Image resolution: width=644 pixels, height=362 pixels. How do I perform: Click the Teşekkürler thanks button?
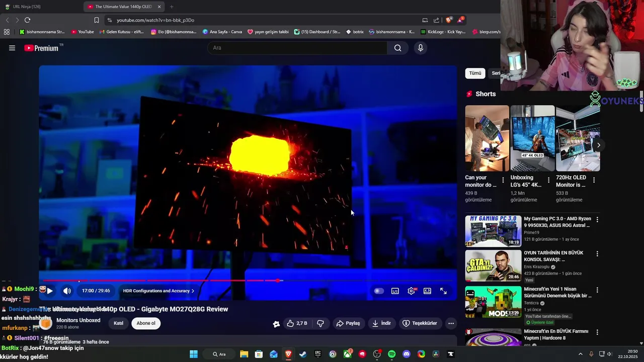point(420,323)
